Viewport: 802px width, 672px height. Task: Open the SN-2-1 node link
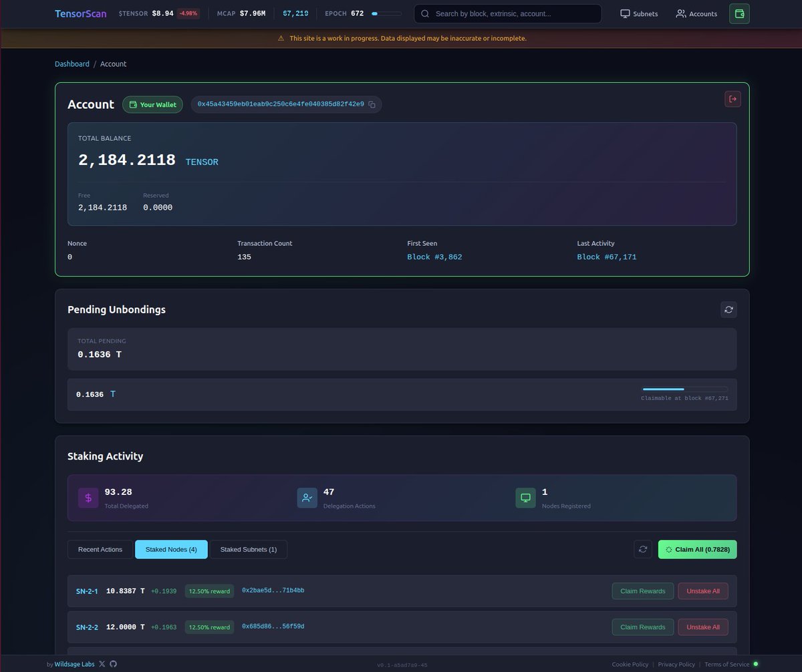tap(87, 591)
